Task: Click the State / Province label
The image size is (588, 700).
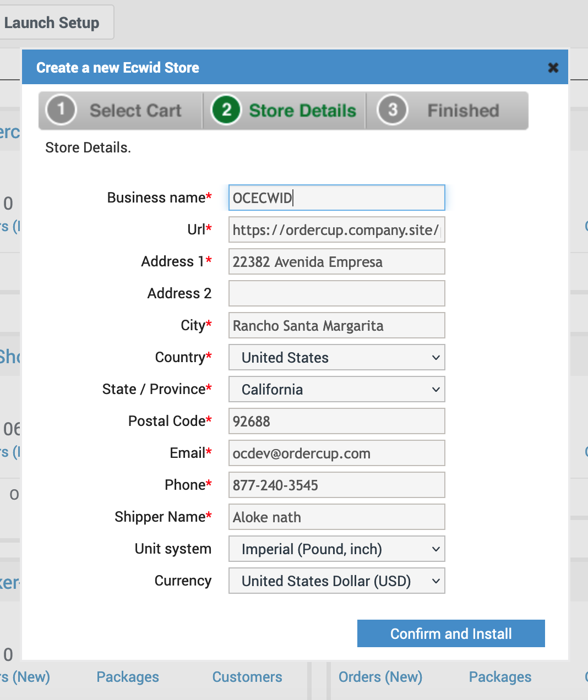Action: tap(157, 389)
